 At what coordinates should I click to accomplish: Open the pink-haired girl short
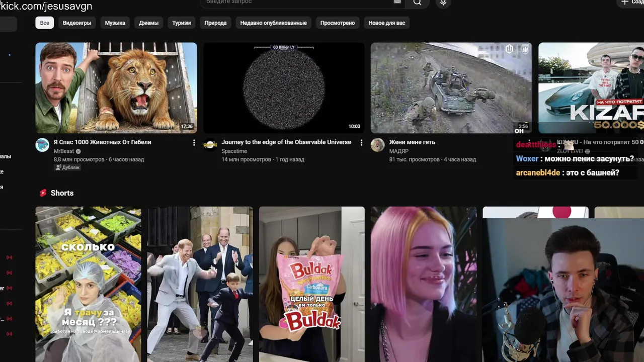coord(424,284)
